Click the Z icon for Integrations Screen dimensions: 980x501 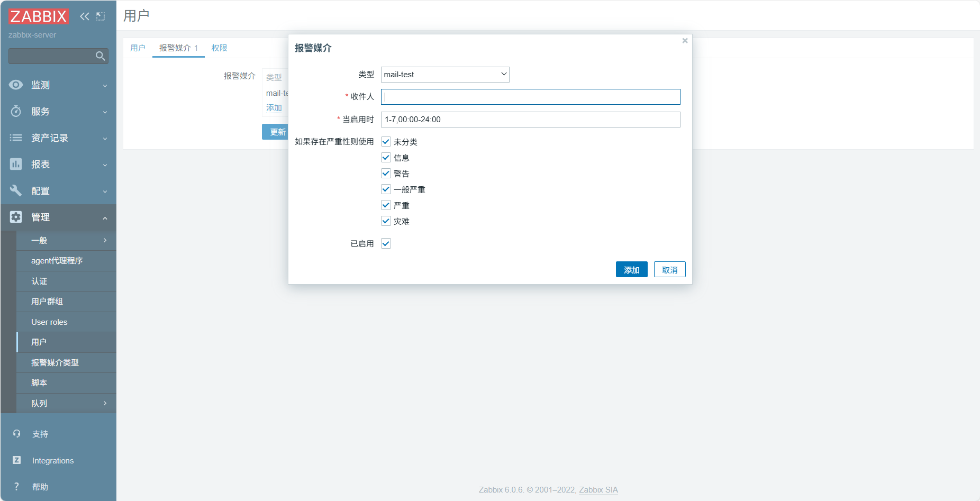coord(17,460)
